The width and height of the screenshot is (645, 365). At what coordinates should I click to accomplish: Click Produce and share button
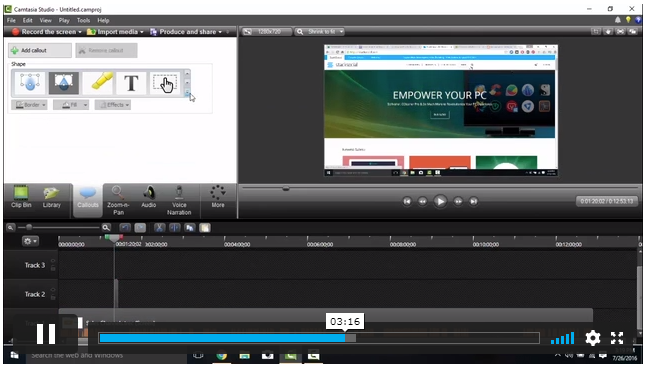pyautogui.click(x=183, y=32)
